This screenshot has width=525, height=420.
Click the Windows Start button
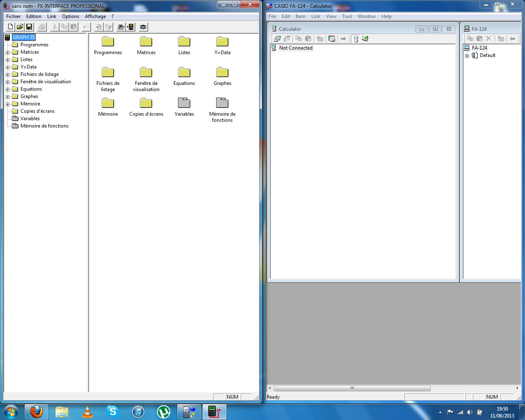tap(11, 411)
